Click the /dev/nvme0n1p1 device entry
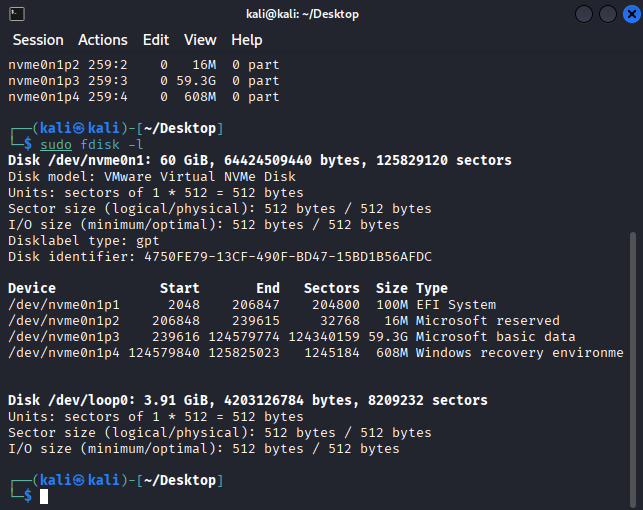Screen dimensions: 643x510 (x=63, y=305)
